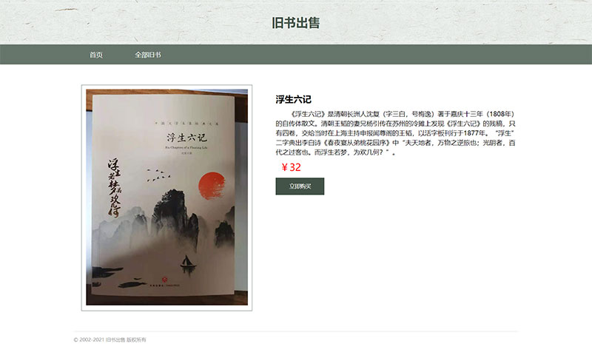This screenshot has width=592, height=364.
Task: Click the printed 浮生六记 title on the cover
Action: coord(187,138)
